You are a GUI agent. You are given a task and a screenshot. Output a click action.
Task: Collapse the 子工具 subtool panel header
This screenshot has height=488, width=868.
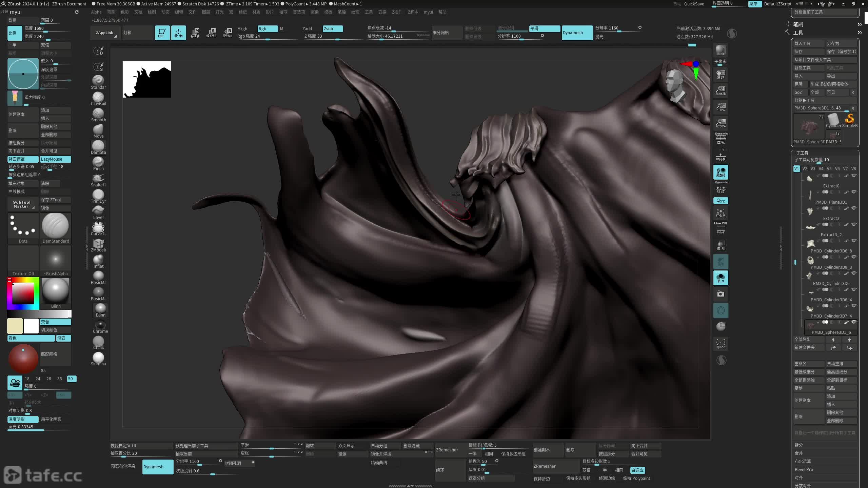[x=802, y=153]
